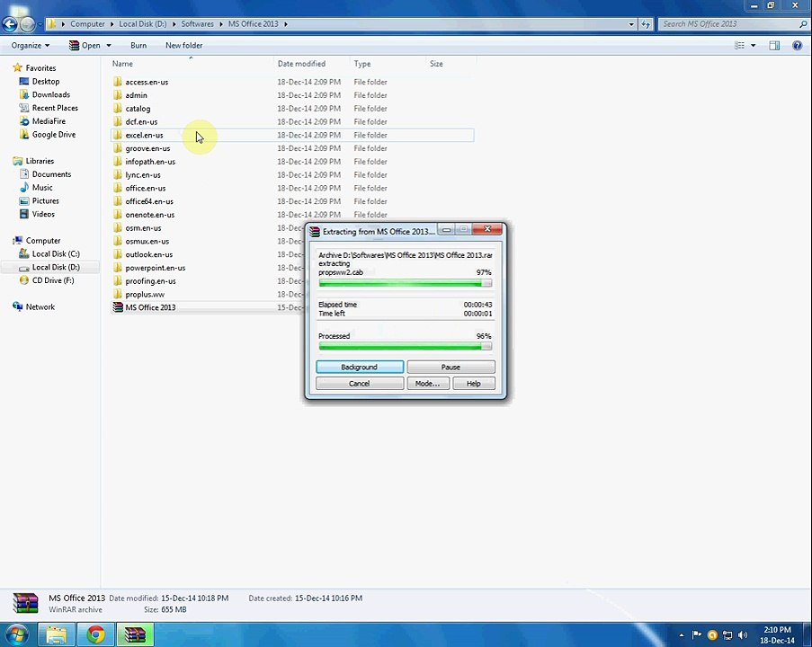
Task: Open Local Disk (C:)
Action: point(56,253)
